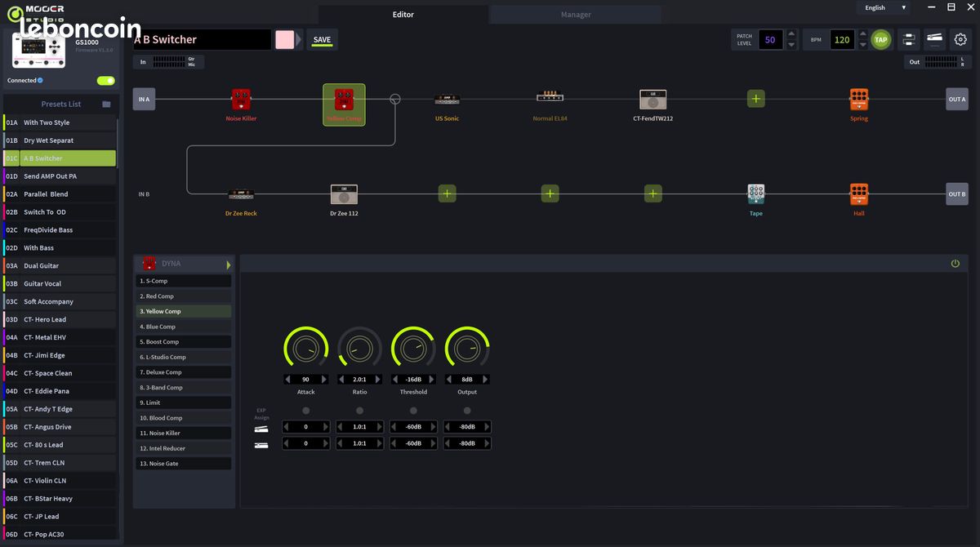
Task: Open the presets folder icon
Action: click(x=106, y=104)
